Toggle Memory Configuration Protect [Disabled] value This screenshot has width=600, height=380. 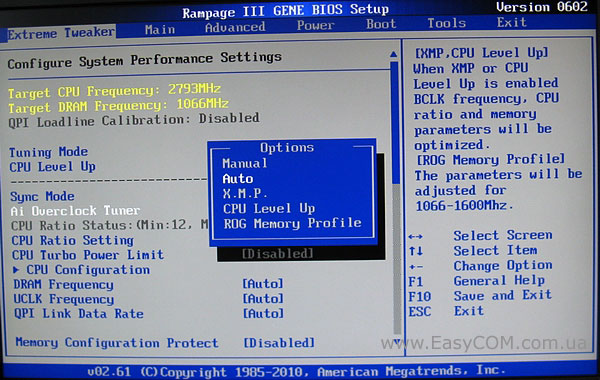coord(279,342)
